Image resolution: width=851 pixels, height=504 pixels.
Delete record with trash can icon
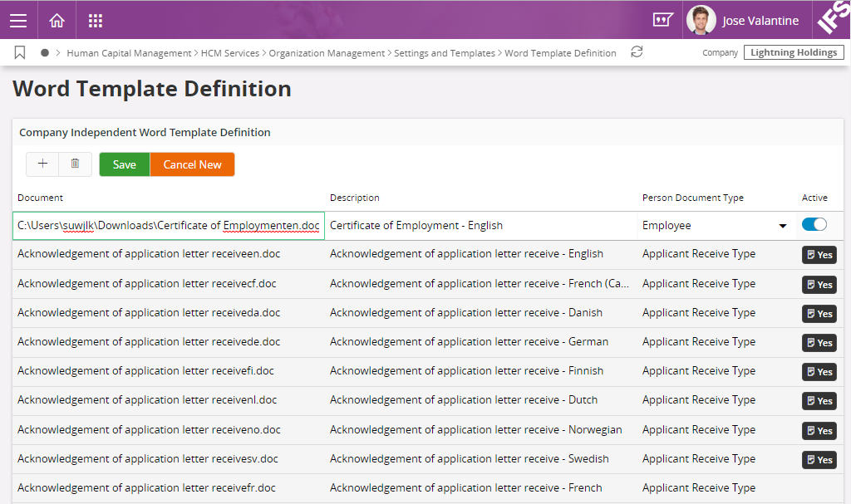click(75, 164)
